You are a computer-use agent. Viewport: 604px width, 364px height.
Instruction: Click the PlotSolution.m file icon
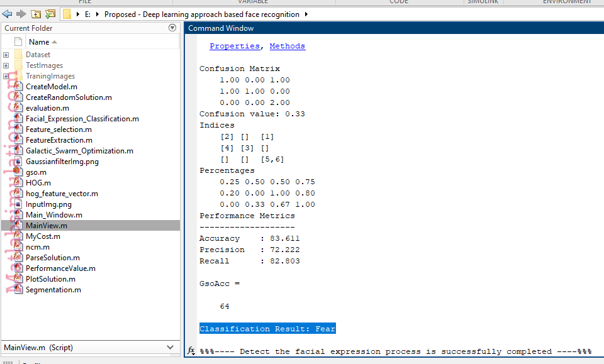coord(18,279)
